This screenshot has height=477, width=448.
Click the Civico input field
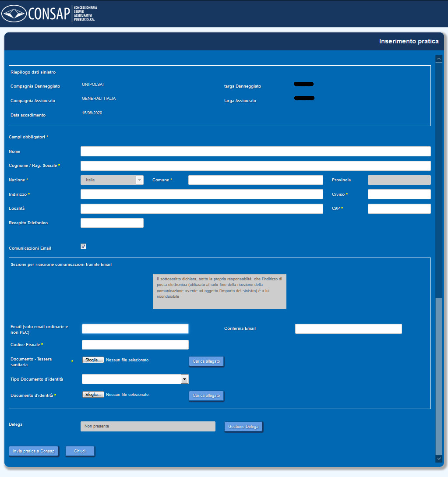399,194
